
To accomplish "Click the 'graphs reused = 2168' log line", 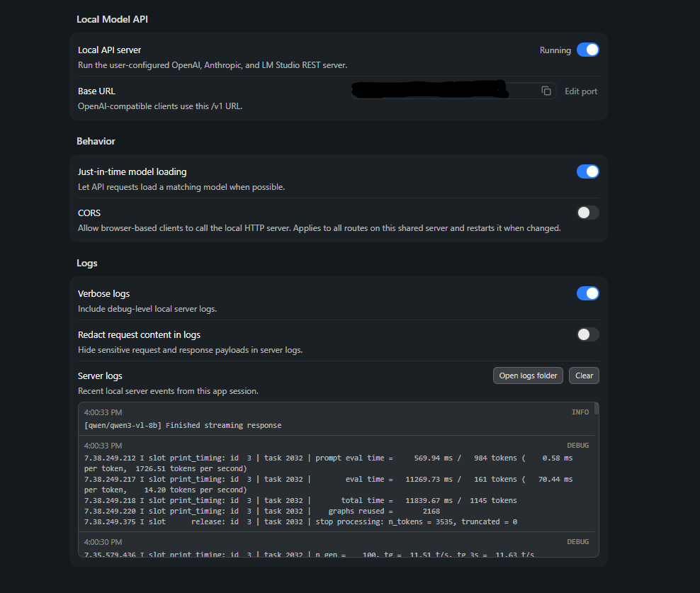I will coord(262,512).
